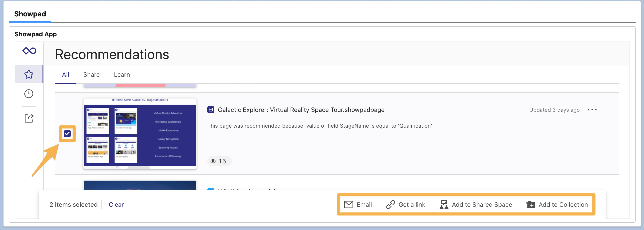Click the recommendation reason text about StageName
644x230 pixels.
click(320, 126)
